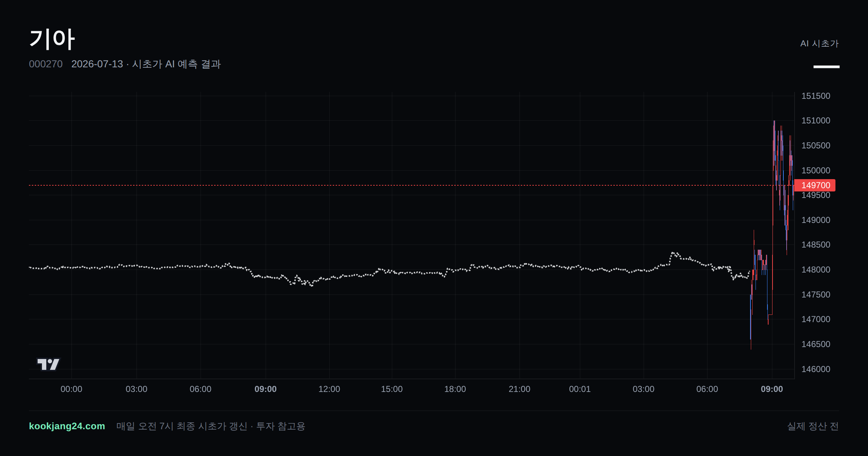Click the first 06:00 time axis label
Screen dimensions: 868x456
200,389
